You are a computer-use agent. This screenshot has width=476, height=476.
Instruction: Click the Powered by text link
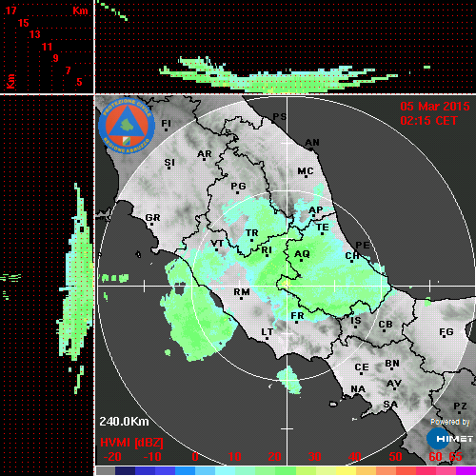(450, 422)
